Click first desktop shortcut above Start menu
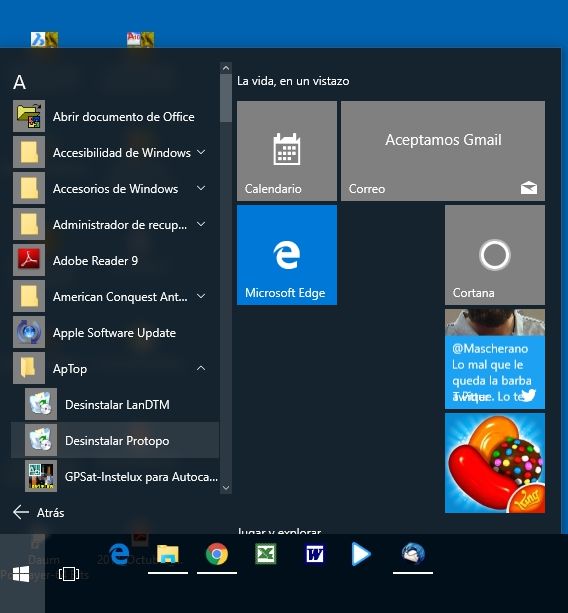Screen dimensions: 568x613 pyautogui.click(x=44, y=39)
